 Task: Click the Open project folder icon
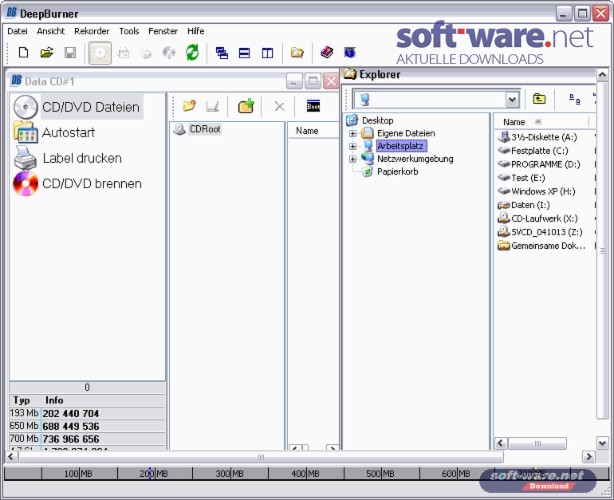tap(47, 52)
